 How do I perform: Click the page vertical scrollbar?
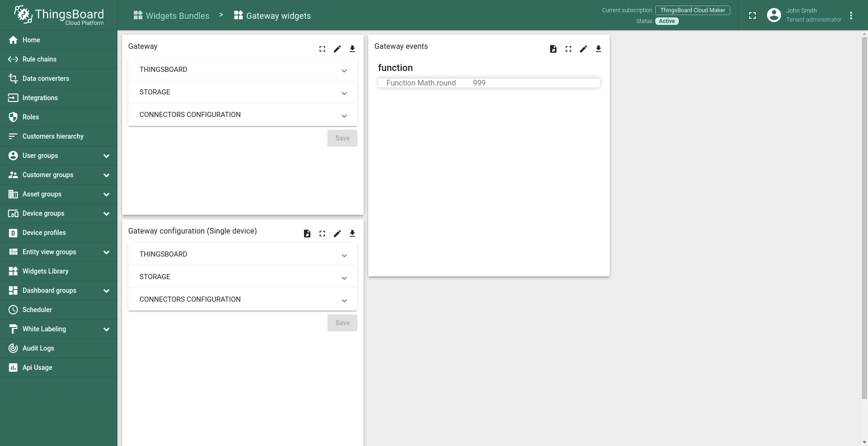(864, 219)
